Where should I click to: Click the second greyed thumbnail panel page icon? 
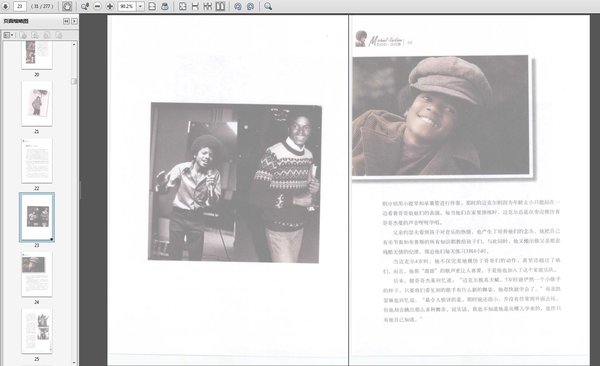(35, 35)
